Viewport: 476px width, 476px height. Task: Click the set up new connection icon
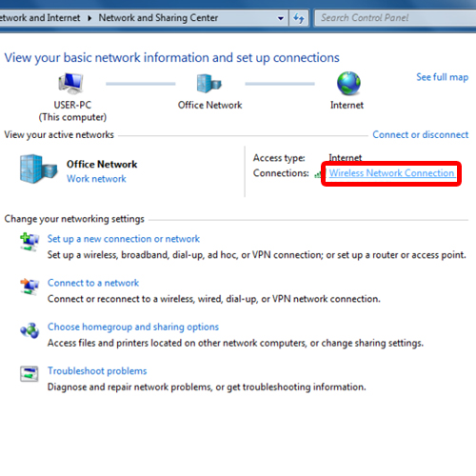tap(30, 242)
